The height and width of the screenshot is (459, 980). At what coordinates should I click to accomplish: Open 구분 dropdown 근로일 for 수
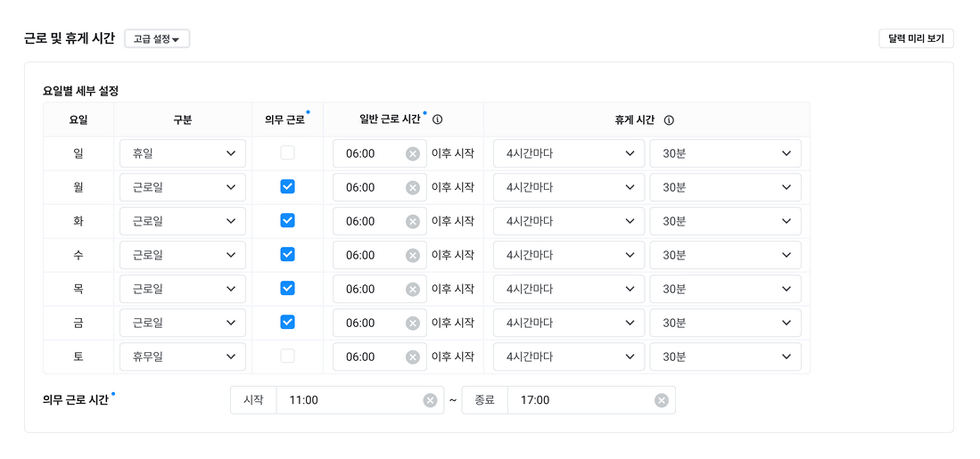(x=183, y=255)
